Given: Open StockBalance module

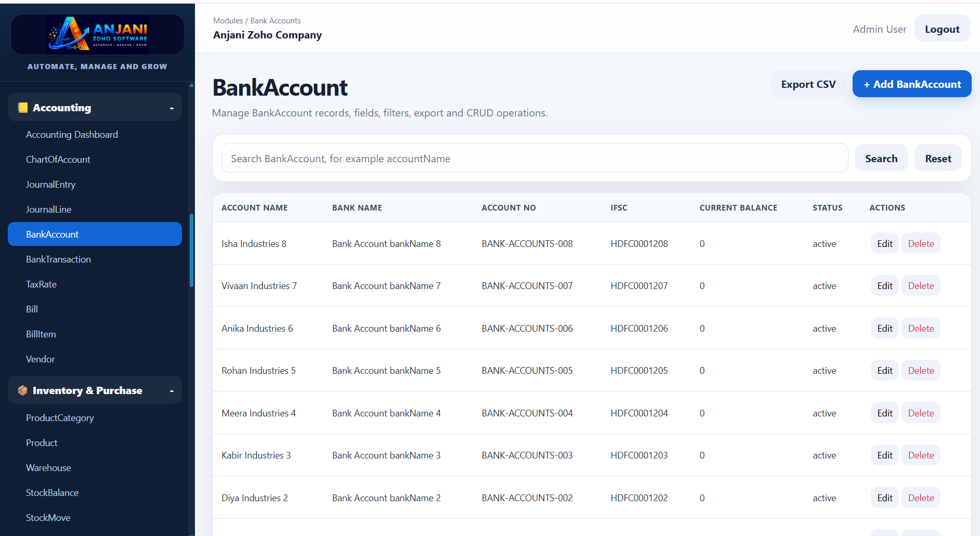Looking at the screenshot, I should coord(95,493).
